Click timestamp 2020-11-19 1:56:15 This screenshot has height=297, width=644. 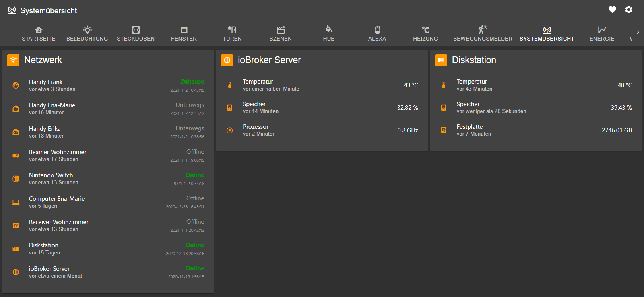click(186, 277)
